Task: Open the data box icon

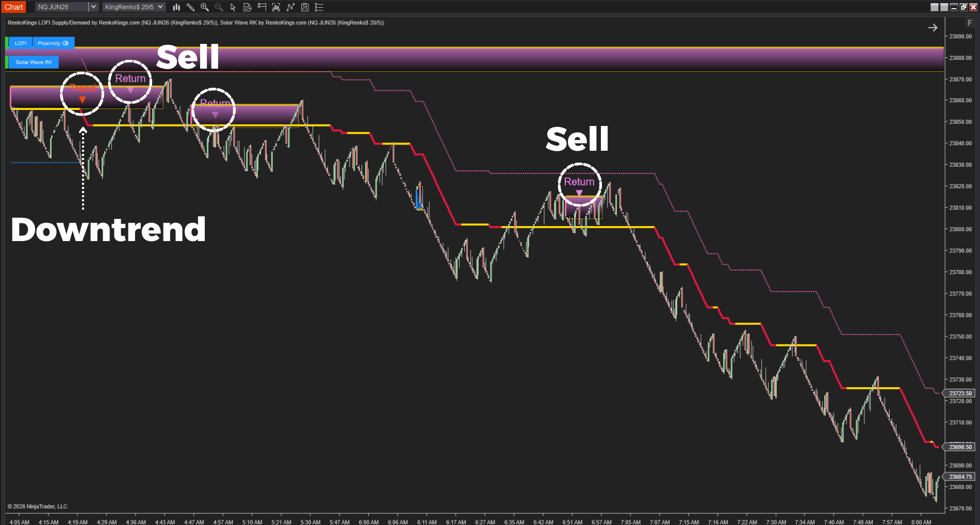Action: coord(248,7)
